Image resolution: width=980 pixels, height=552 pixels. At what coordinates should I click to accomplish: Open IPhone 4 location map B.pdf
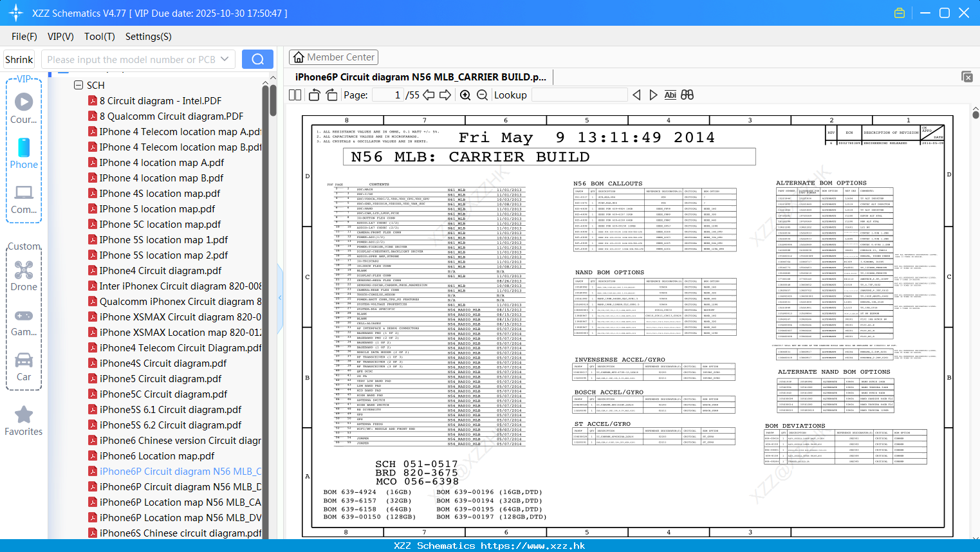(x=162, y=178)
